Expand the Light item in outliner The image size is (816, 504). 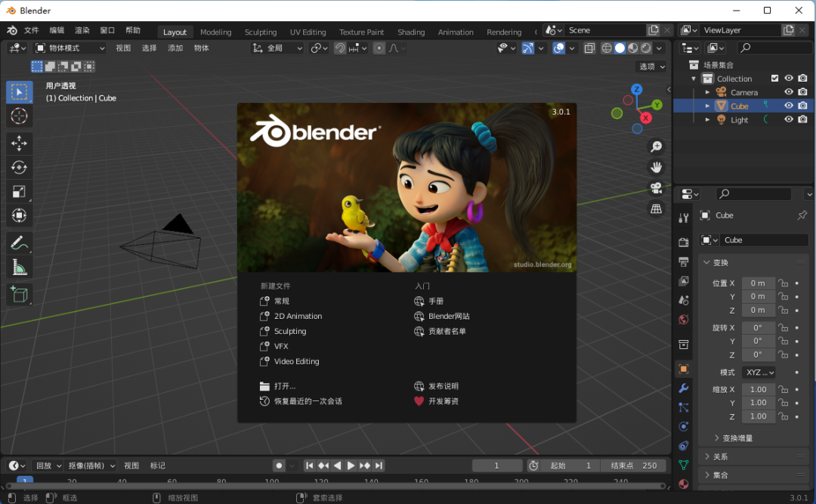click(x=707, y=119)
